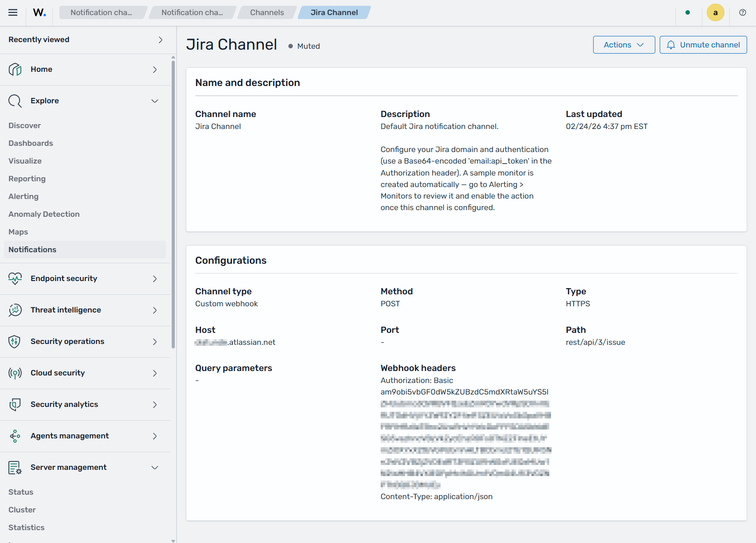The width and height of the screenshot is (756, 543).
Task: Collapse the Explore section chevron
Action: (155, 101)
